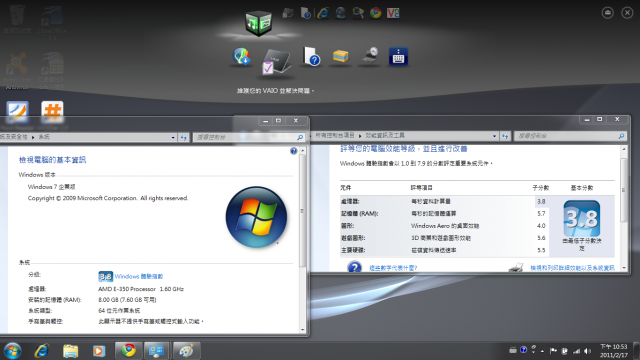Open the avast Free Antivirus desktop icon
The image size is (640, 360).
point(17,70)
